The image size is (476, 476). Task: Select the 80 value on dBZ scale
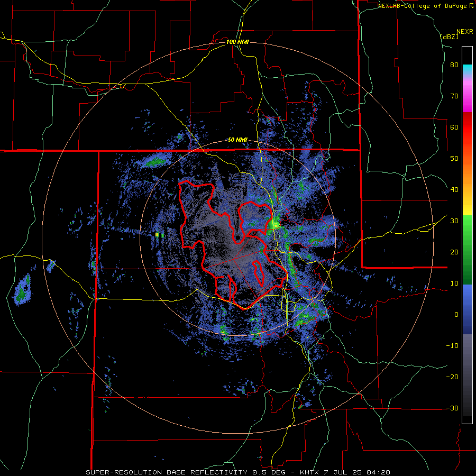tap(454, 65)
